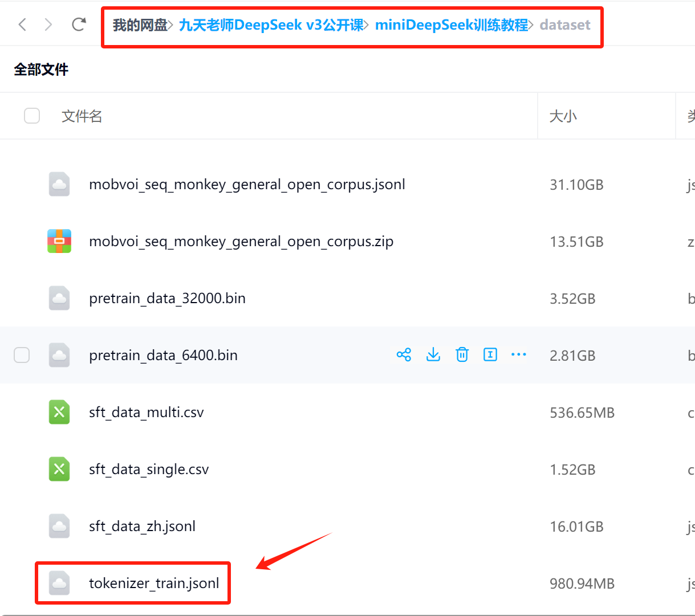Rename pretrain_data_6400.bin with the rename icon
Image resolution: width=695 pixels, height=616 pixels.
pyautogui.click(x=490, y=354)
